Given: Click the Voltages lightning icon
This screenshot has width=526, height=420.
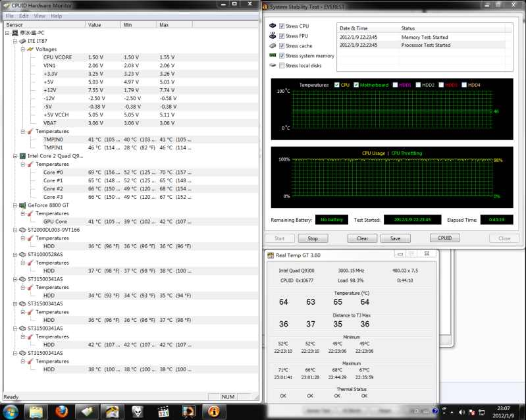Looking at the screenshot, I should [x=30, y=49].
